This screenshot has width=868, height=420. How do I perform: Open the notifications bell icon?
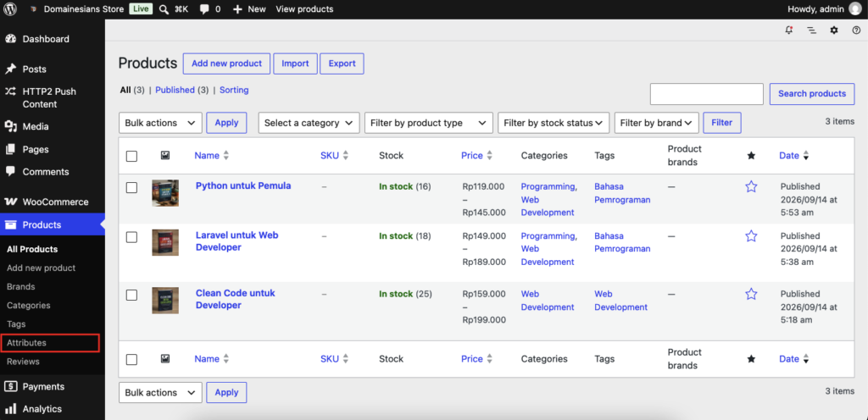pos(789,30)
